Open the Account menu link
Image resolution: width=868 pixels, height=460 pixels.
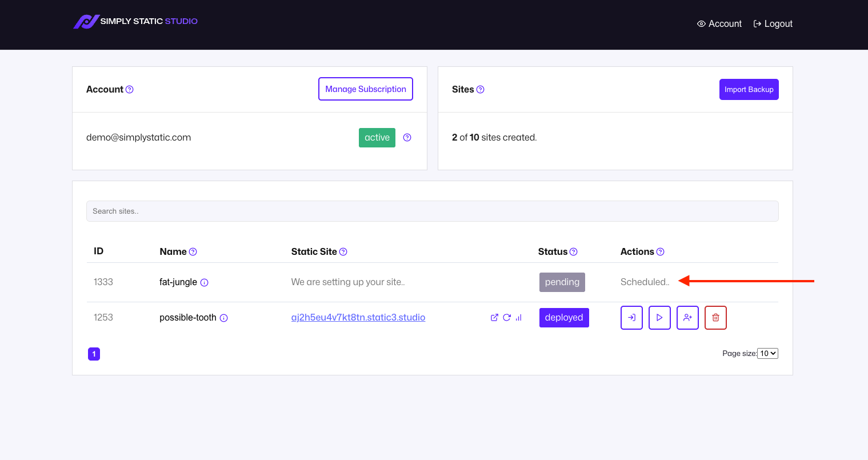[719, 24]
